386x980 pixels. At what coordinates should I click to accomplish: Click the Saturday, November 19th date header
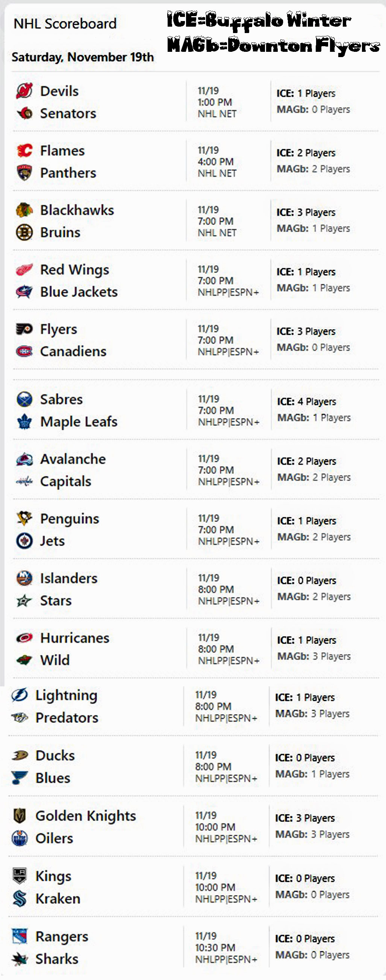pyautogui.click(x=83, y=57)
